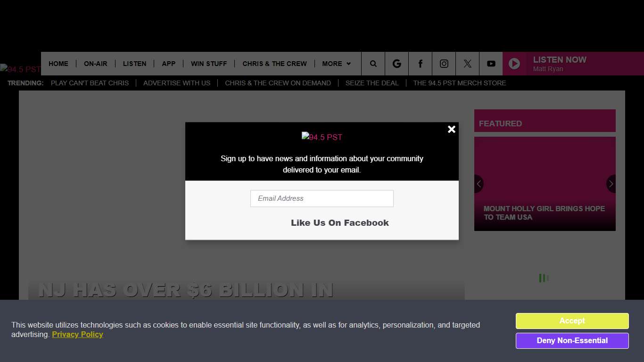Screen dimensions: 644x362
Task: Click Deny Non-Essential button
Action: (x=572, y=341)
